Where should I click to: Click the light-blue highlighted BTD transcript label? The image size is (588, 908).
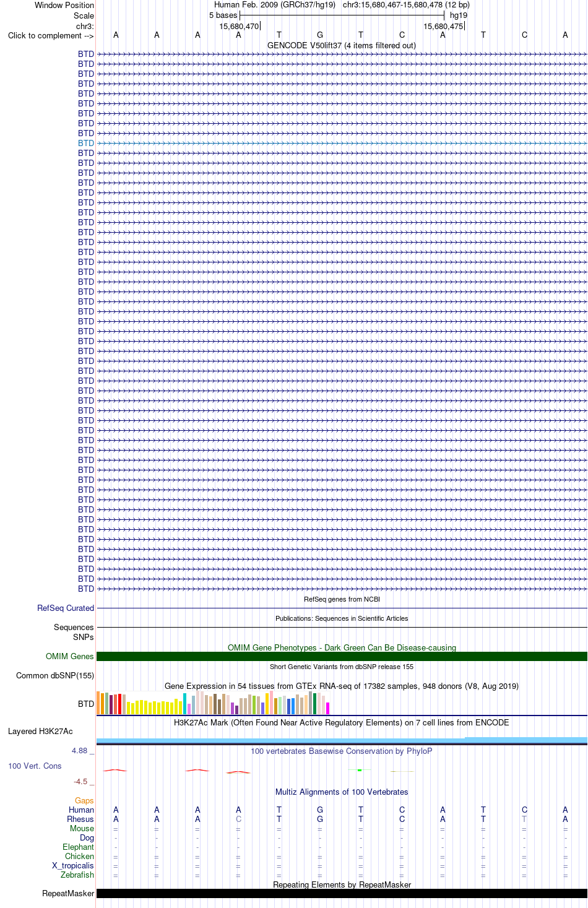[x=86, y=143]
